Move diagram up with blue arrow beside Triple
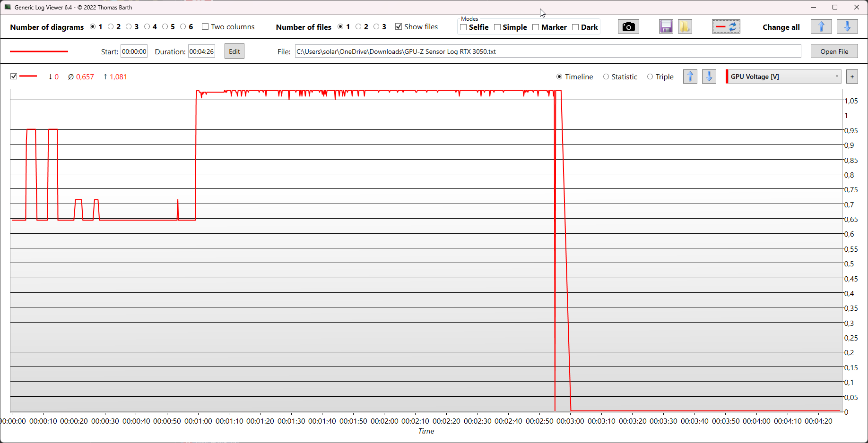The width and height of the screenshot is (868, 443). tap(690, 77)
